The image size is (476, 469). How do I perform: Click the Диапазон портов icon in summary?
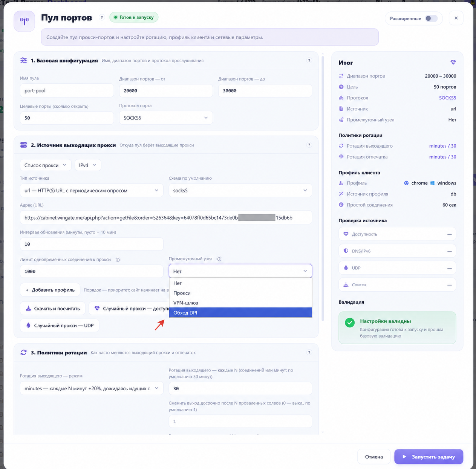[x=341, y=76]
